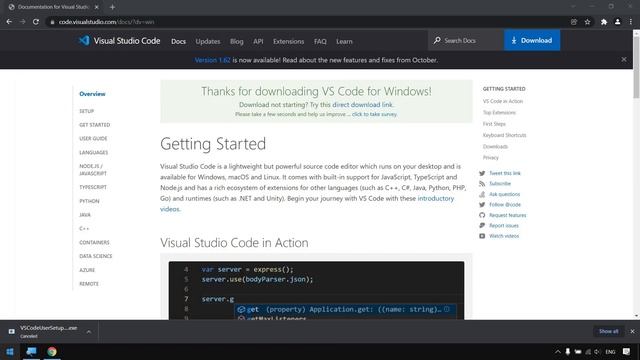640x360 pixels.
Task: Click the blue Download button
Action: click(532, 40)
